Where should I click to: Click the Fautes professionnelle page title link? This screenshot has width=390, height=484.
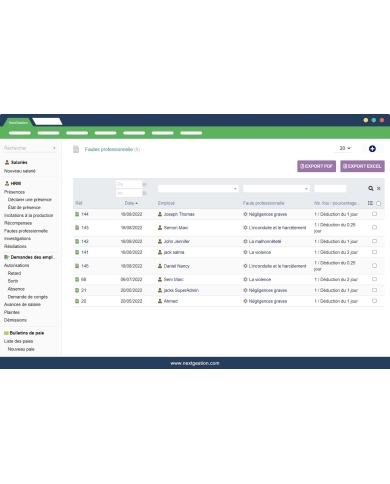[x=109, y=149]
